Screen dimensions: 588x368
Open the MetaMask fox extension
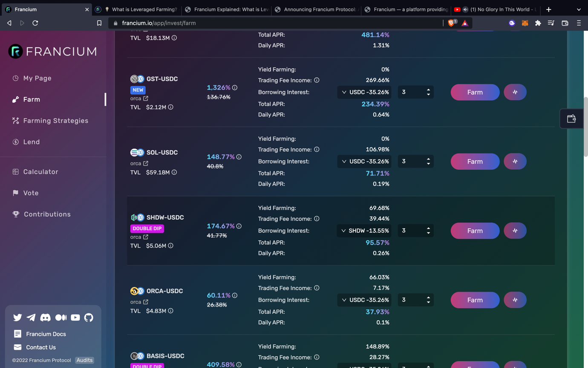(525, 23)
